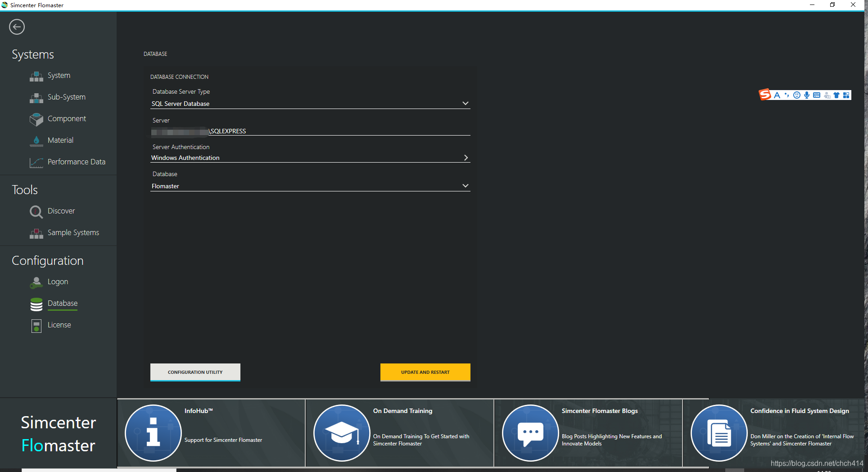Click the Database stack icon
The height and width of the screenshot is (472, 868).
pyautogui.click(x=36, y=304)
